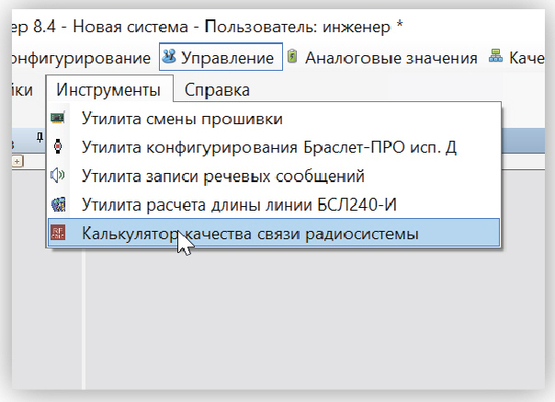The height and width of the screenshot is (402, 555).
Task: Click the red RF calculator icon
Action: point(58,232)
